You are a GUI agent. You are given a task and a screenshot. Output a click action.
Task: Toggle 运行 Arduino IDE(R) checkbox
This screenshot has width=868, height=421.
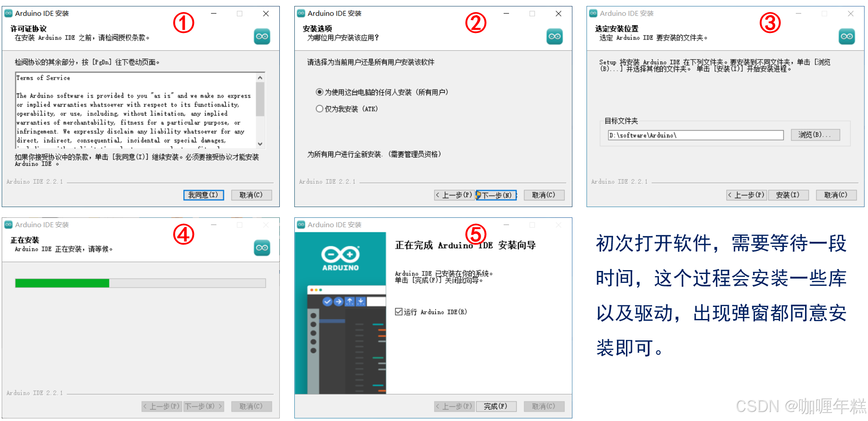coord(399,312)
